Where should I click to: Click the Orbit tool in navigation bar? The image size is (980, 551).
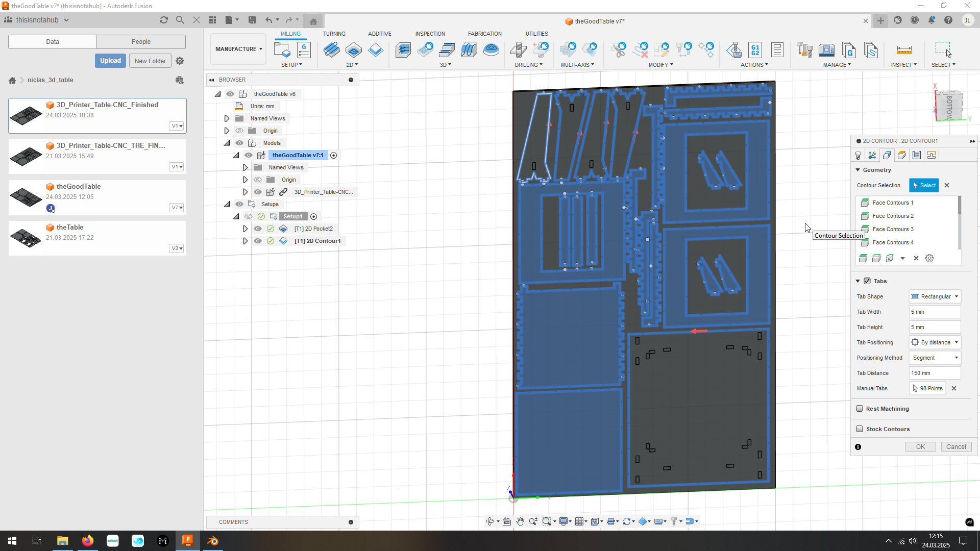click(490, 521)
